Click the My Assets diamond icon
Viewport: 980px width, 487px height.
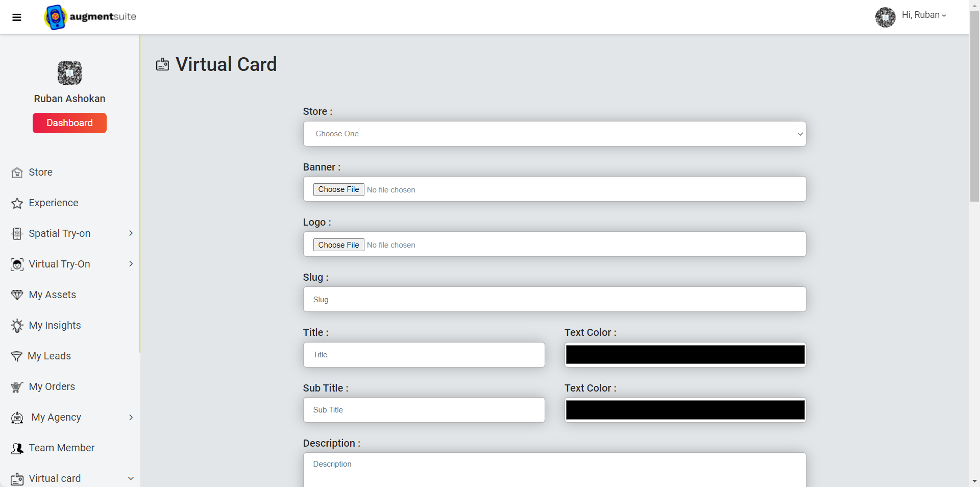[17, 295]
